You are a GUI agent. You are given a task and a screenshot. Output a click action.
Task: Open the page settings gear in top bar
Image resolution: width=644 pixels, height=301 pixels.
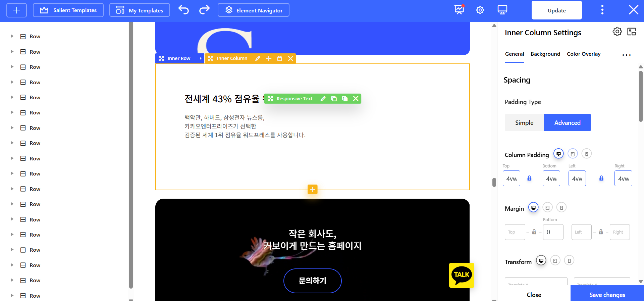point(480,10)
